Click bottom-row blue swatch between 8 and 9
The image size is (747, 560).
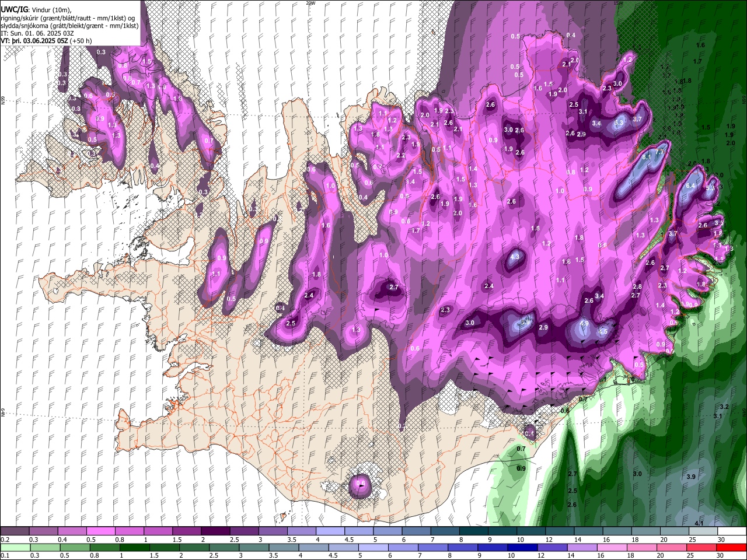(x=463, y=547)
